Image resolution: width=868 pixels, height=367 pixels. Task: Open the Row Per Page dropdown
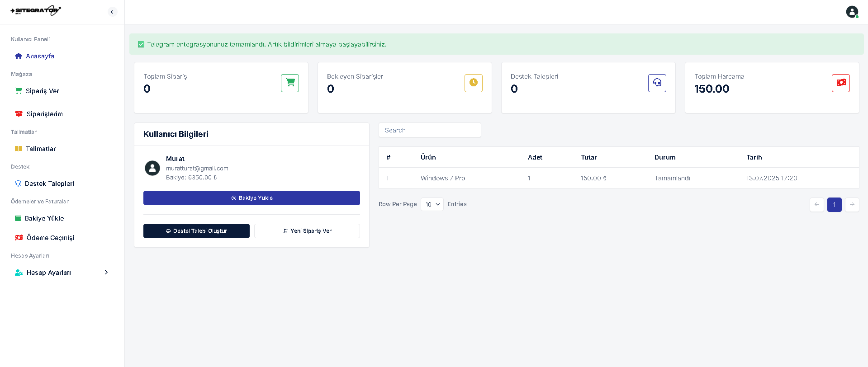click(x=432, y=204)
